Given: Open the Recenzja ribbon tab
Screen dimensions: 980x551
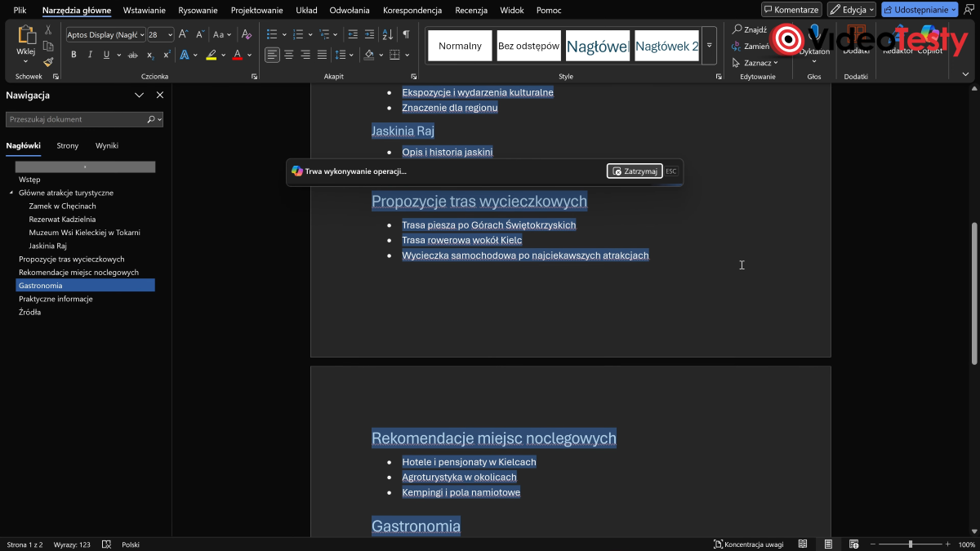Looking at the screenshot, I should (x=471, y=11).
